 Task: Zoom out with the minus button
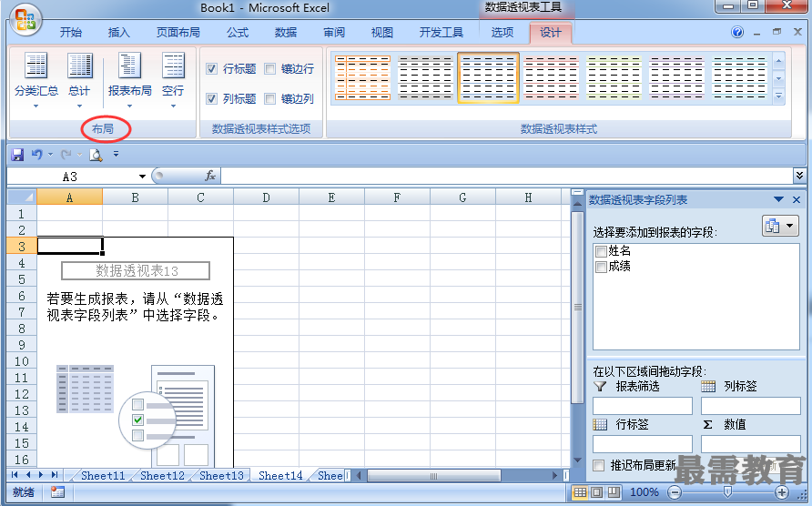click(674, 492)
